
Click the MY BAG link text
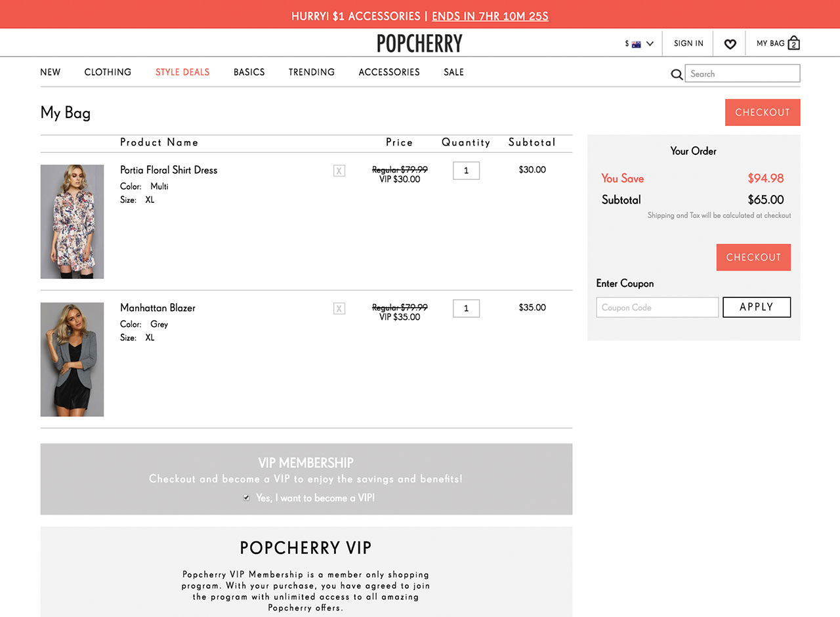coord(770,43)
